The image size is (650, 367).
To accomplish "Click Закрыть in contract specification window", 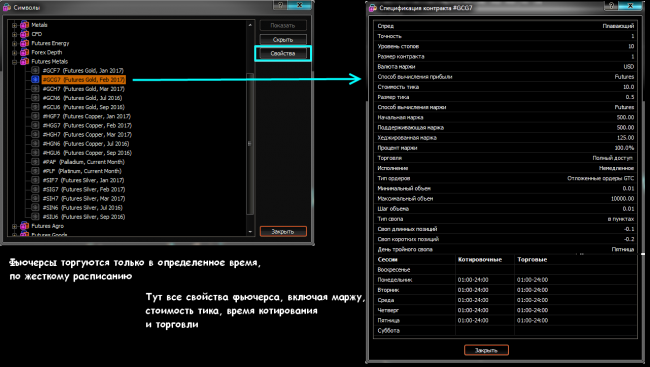I will tap(486, 350).
